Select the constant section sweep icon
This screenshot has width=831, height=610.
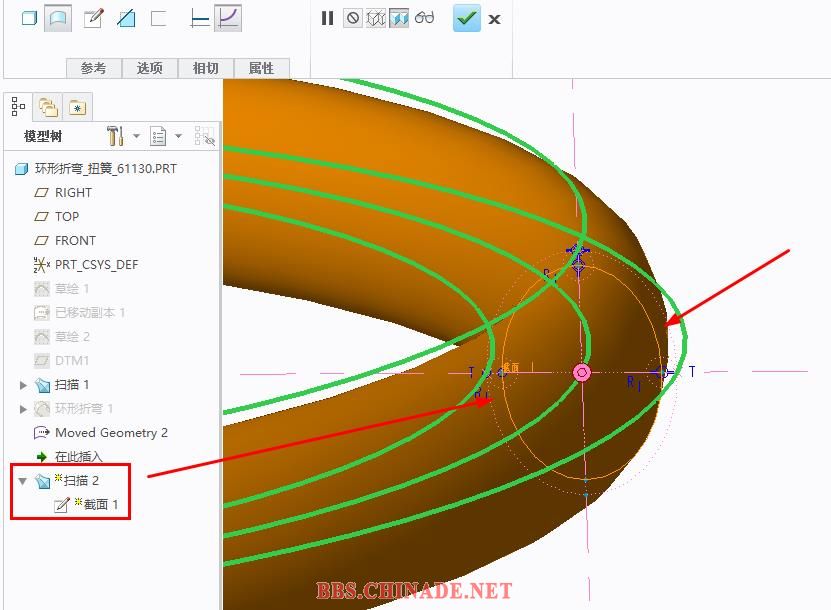coord(200,18)
